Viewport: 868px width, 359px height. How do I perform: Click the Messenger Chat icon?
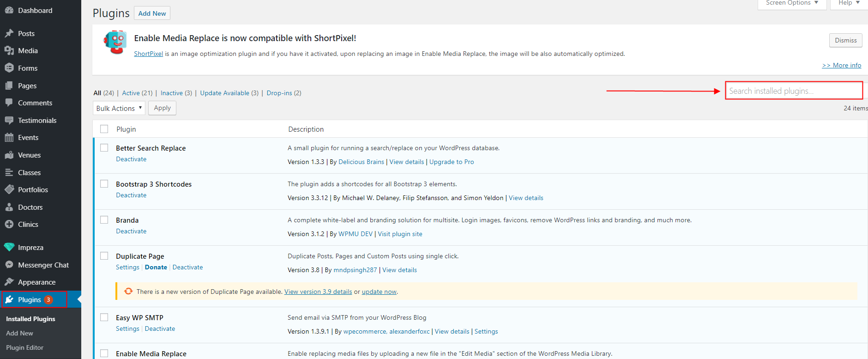point(9,265)
